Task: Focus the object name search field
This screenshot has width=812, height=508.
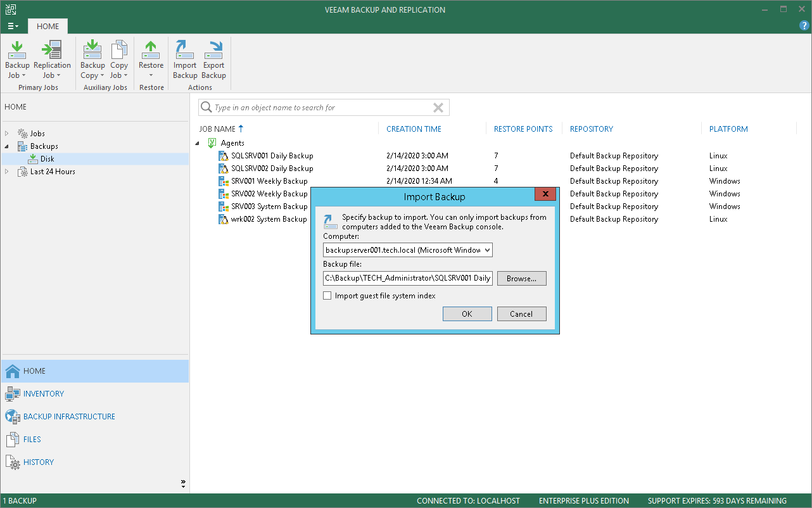Action: click(323, 108)
